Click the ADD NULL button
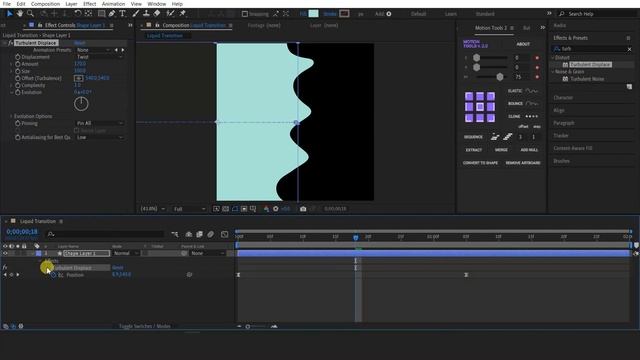The width and height of the screenshot is (640, 360). tap(529, 150)
